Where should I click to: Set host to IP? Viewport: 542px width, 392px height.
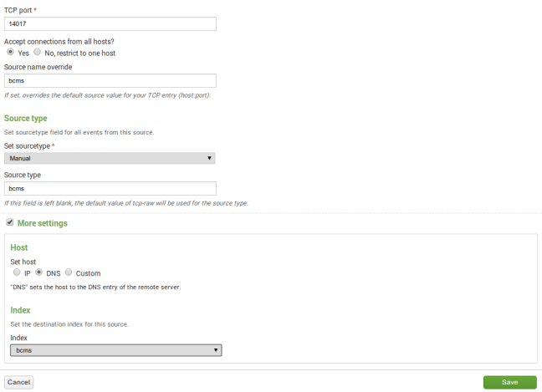click(x=16, y=272)
